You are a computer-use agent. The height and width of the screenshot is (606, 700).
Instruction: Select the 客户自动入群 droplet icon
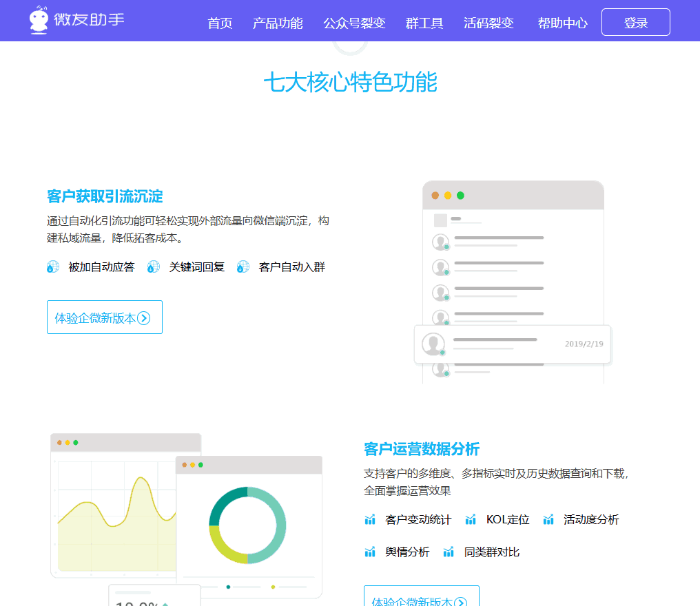pyautogui.click(x=242, y=267)
